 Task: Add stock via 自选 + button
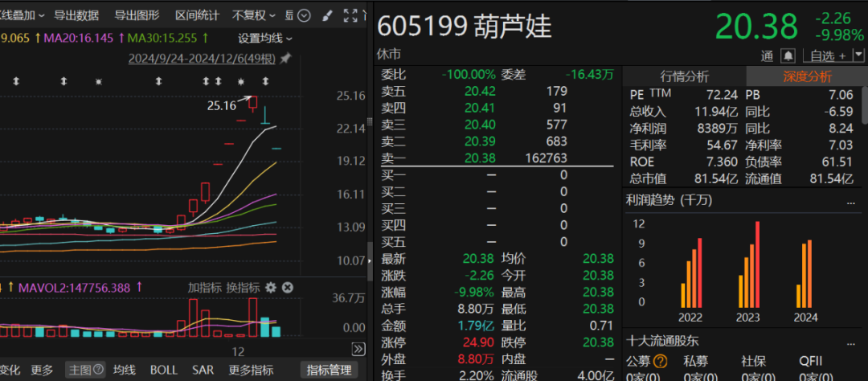(x=828, y=56)
